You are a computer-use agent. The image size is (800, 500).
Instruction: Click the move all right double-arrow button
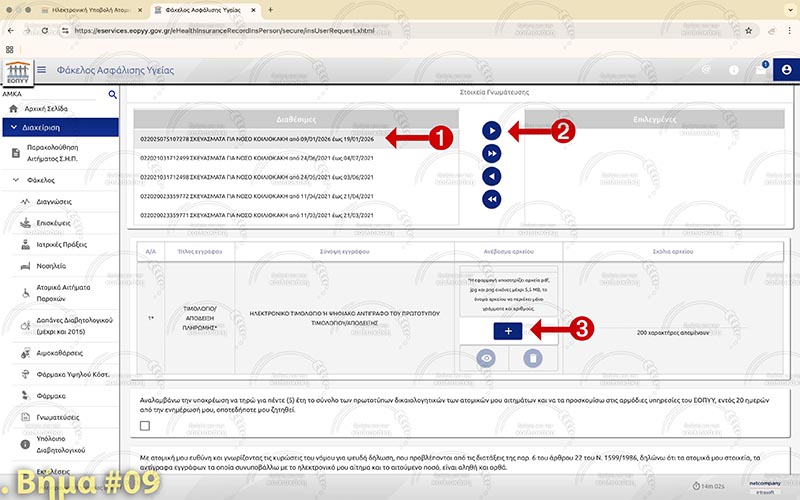tap(491, 153)
